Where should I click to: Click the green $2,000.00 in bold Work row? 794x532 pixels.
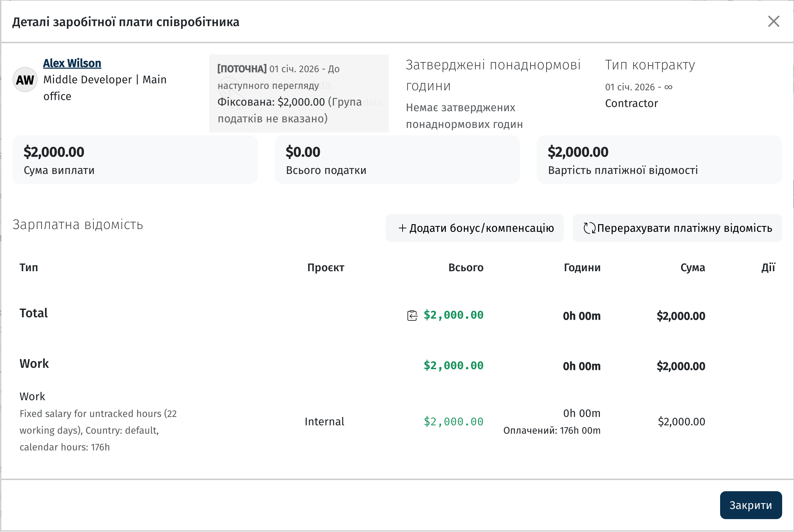[x=453, y=366]
